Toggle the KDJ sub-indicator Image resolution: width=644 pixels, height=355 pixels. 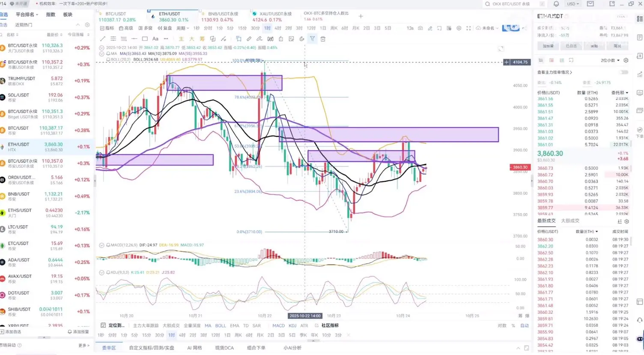pos(292,326)
